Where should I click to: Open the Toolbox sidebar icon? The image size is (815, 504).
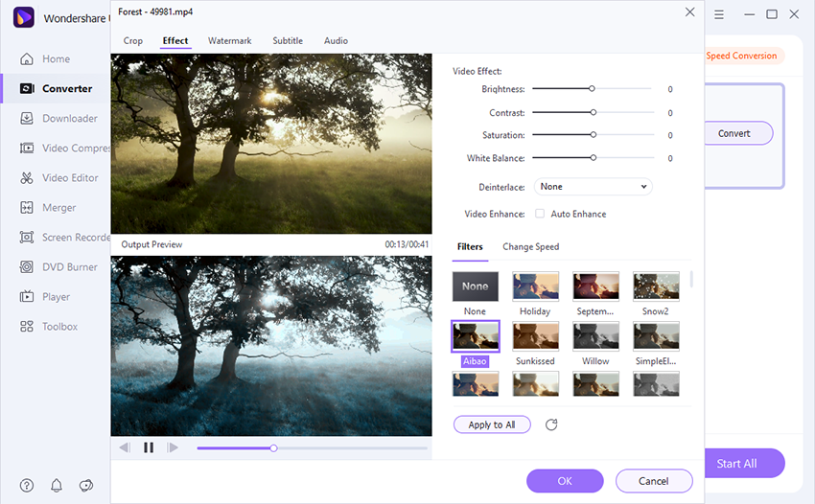(x=27, y=327)
